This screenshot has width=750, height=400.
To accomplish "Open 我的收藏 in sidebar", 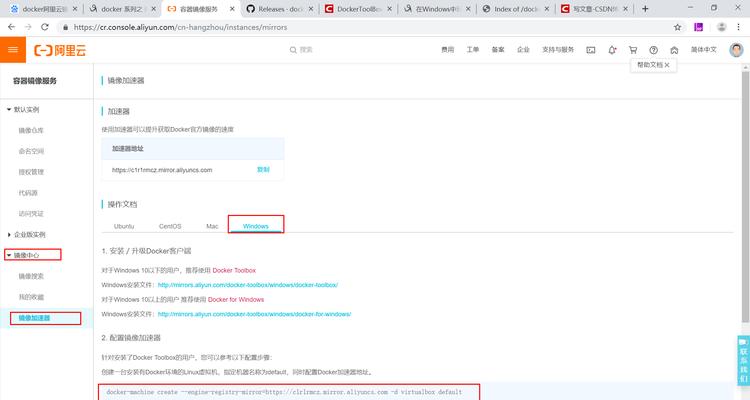I will tap(31, 297).
